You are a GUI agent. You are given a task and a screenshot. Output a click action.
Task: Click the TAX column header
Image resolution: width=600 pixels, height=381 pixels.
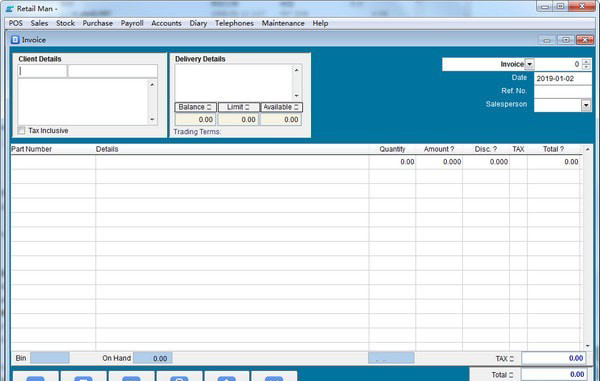tap(518, 149)
